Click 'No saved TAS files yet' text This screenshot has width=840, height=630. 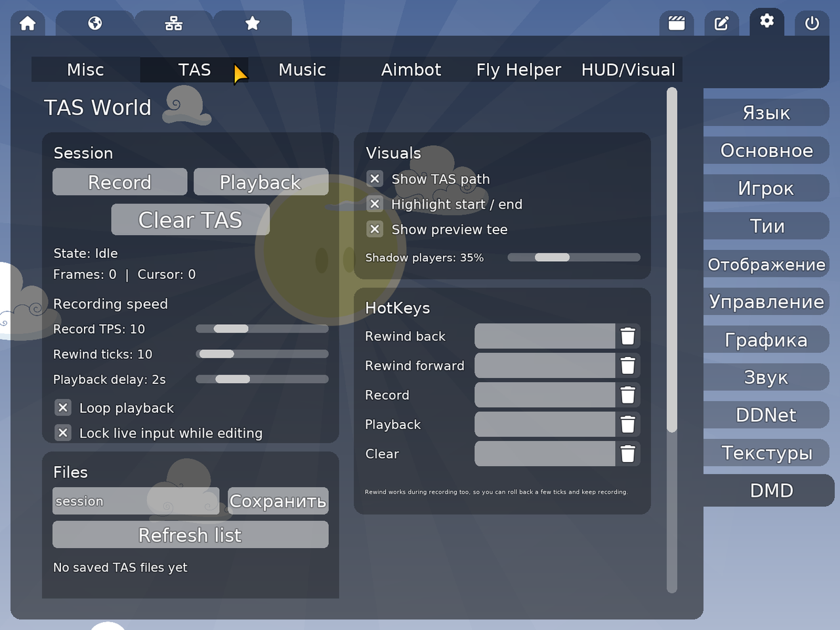(120, 567)
